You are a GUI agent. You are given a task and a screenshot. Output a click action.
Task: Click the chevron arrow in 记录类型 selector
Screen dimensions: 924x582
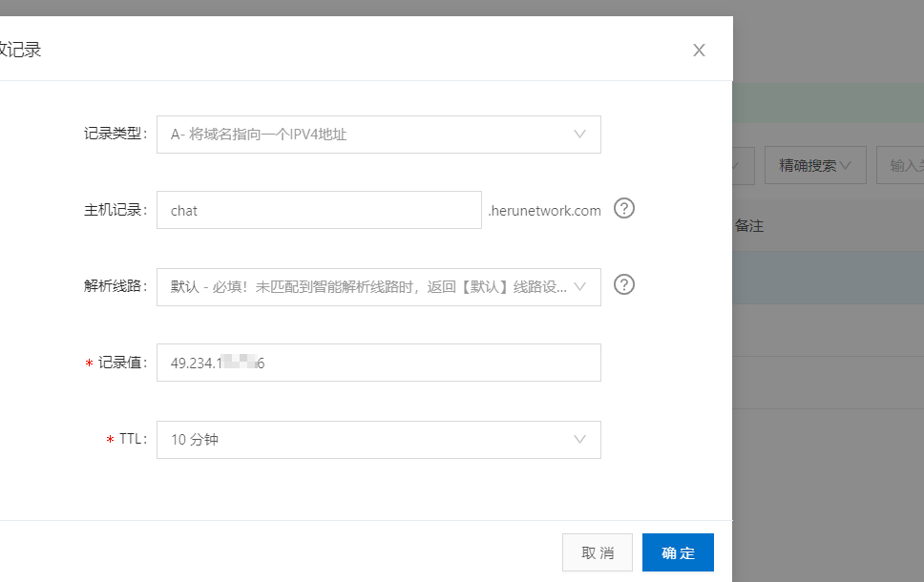(x=579, y=135)
